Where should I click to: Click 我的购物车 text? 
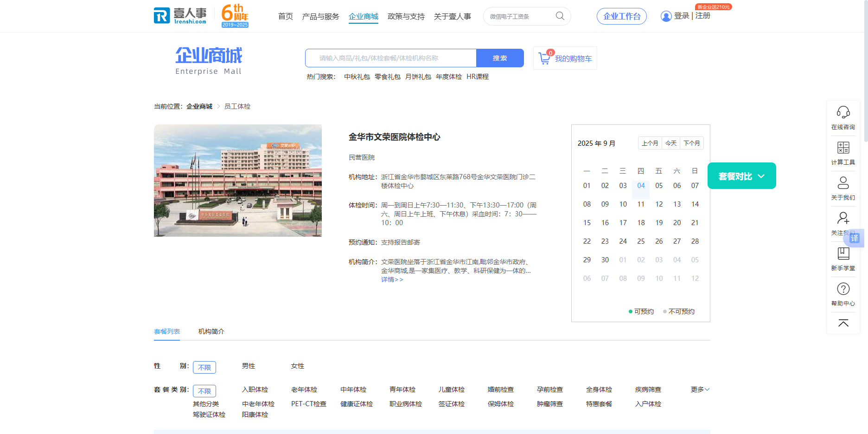pos(574,58)
